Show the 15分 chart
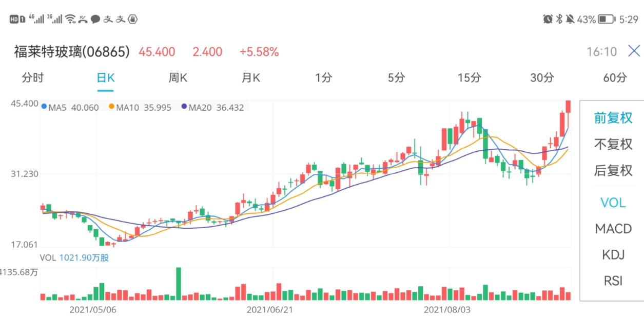Viewport: 644px width, 319px height. click(470, 78)
